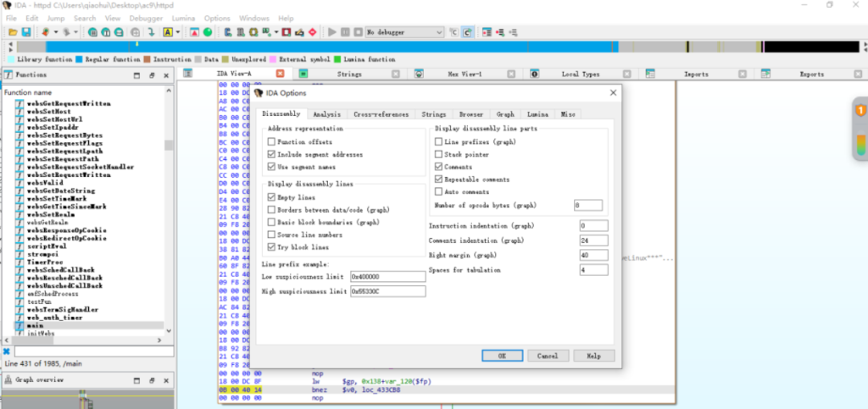Uncheck Include segment addresses
Viewport: 868px width, 409px height.
coord(271,155)
